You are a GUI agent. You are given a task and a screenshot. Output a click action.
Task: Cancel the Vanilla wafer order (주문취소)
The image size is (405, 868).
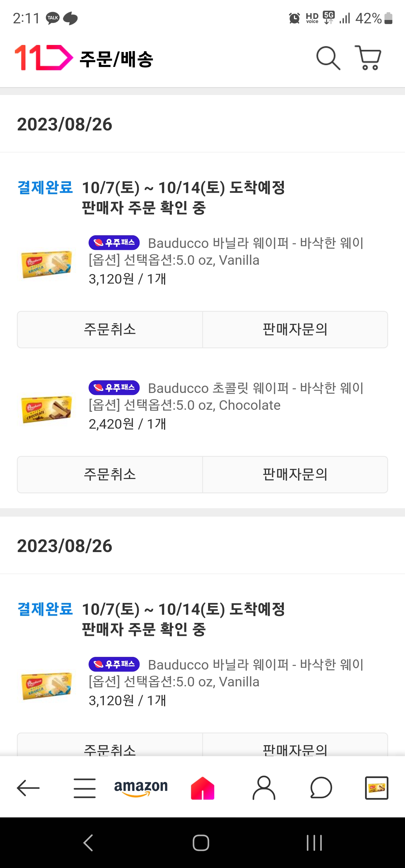point(110,329)
